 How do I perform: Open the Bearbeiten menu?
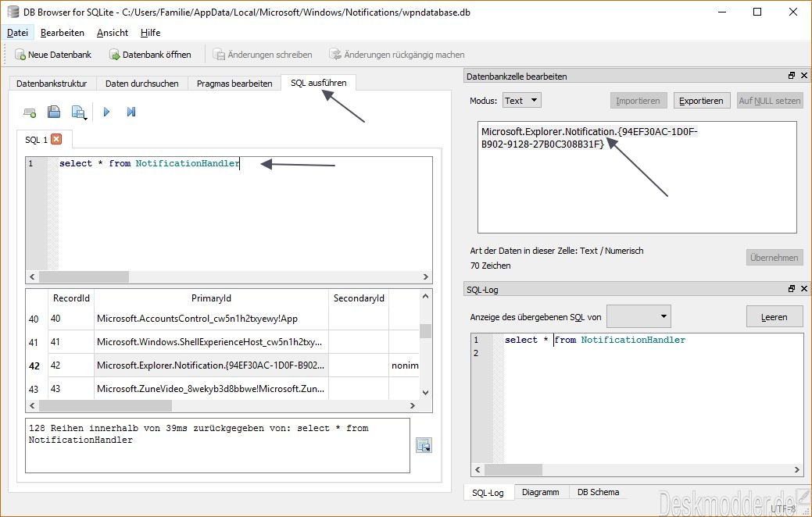[x=63, y=33]
